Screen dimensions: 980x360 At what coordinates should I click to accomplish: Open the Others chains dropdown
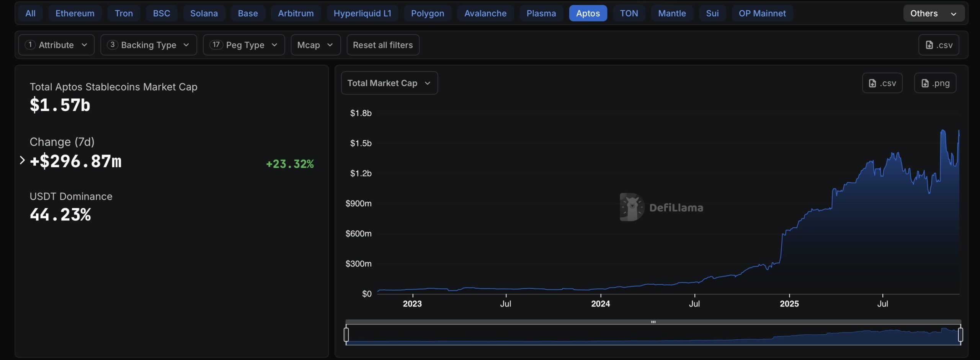pos(933,13)
